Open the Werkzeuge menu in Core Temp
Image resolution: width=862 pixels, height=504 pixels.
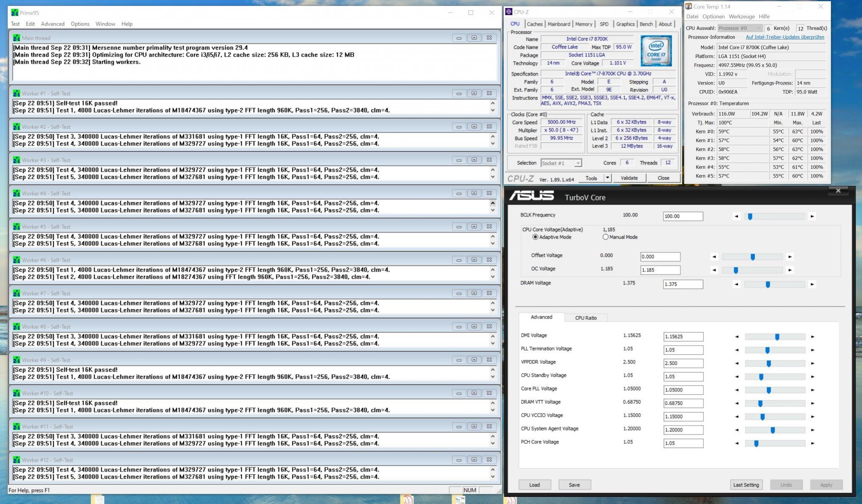tap(742, 16)
